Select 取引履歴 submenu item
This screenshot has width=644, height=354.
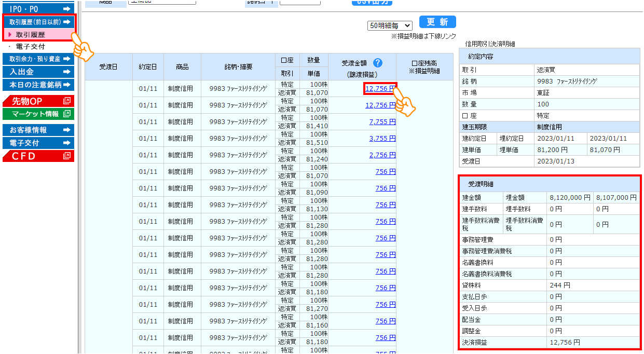pyautogui.click(x=31, y=35)
